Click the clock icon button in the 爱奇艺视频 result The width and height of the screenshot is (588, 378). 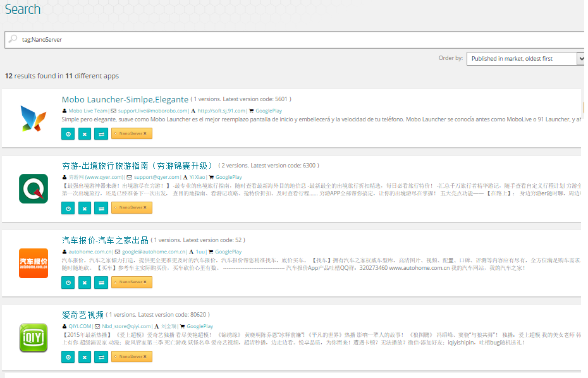pyautogui.click(x=68, y=357)
